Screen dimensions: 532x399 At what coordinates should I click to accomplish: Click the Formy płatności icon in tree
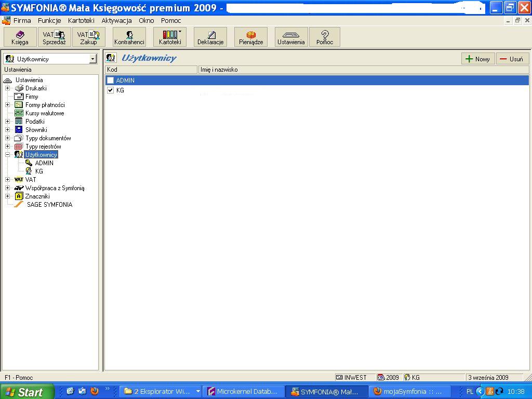[x=19, y=105]
